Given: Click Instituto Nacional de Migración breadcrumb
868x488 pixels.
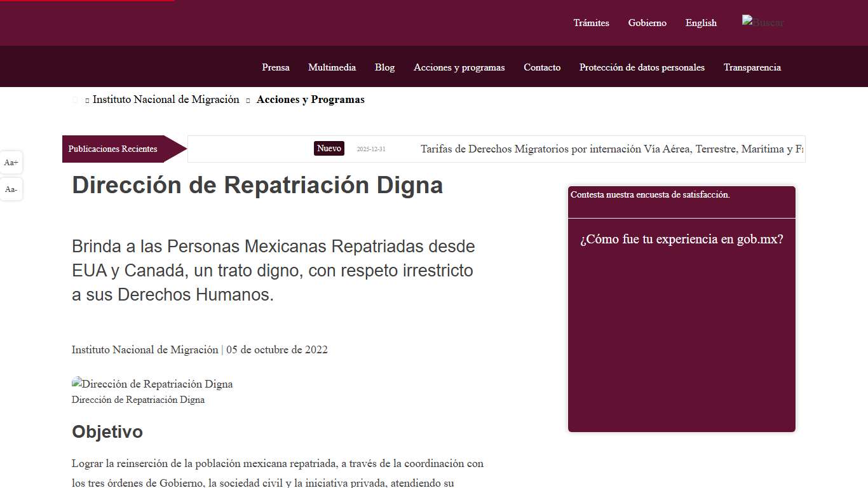Looking at the screenshot, I should (x=166, y=100).
